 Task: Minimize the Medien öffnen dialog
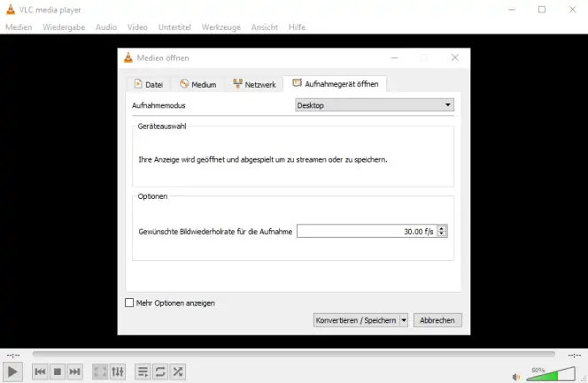[x=394, y=57]
